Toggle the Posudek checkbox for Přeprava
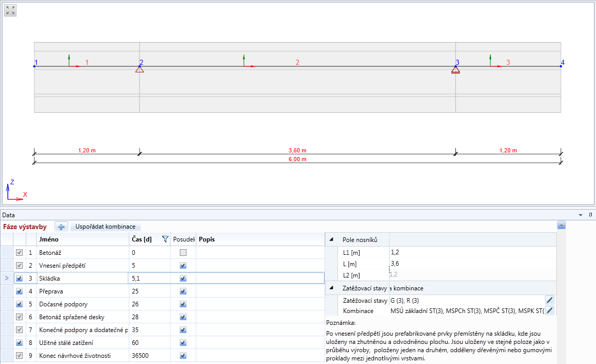Viewport: 596px width, 364px height. coord(183,291)
